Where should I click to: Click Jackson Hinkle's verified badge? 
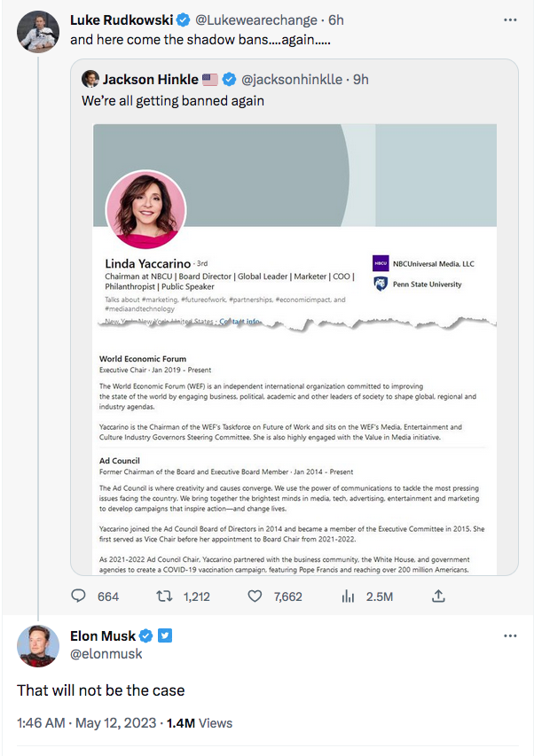pyautogui.click(x=229, y=79)
